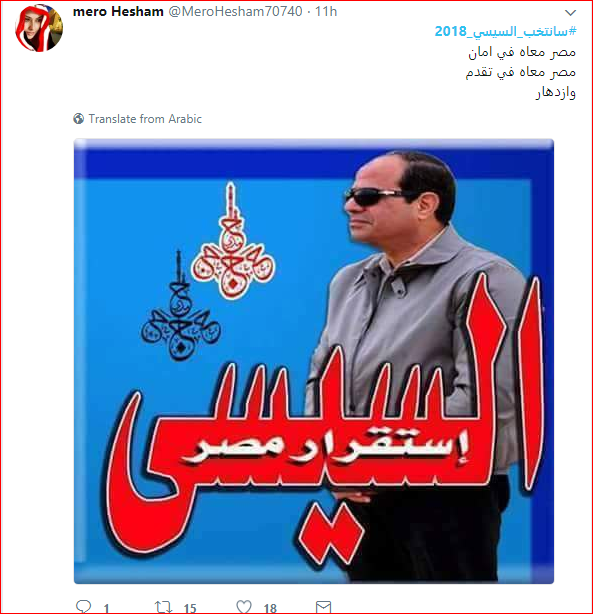Click the word وازدهار in the tweet

click(x=556, y=93)
